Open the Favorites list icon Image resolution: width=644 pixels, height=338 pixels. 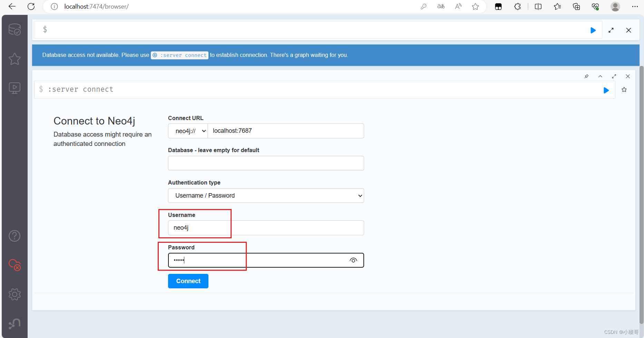(557, 7)
